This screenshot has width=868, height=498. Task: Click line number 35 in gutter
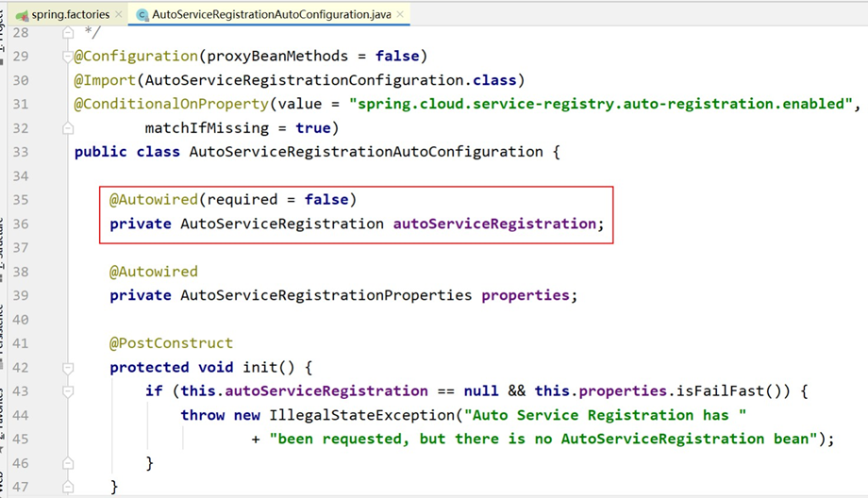pyautogui.click(x=21, y=200)
